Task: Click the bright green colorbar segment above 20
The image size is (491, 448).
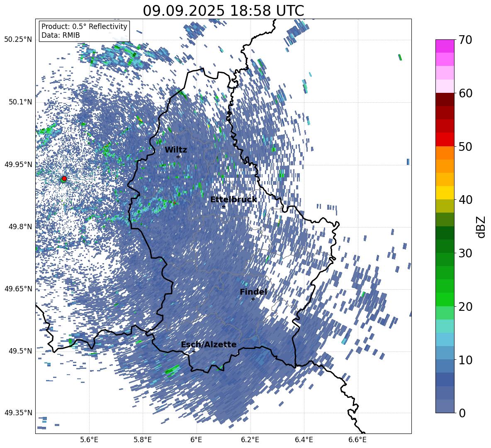Action: pos(445,299)
